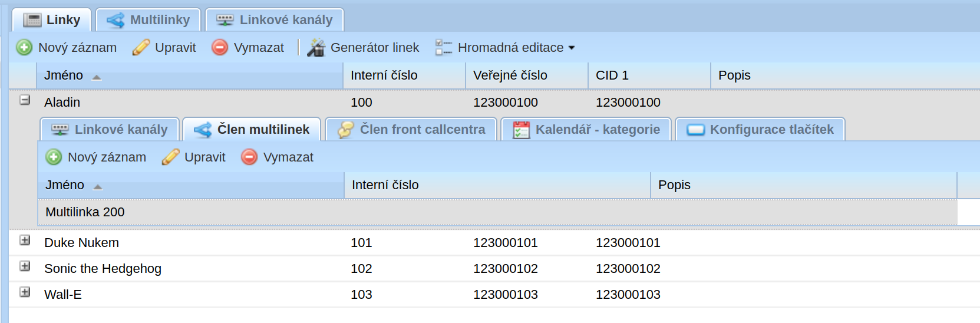
Task: Click the Interní číslo header in main table
Action: (404, 75)
